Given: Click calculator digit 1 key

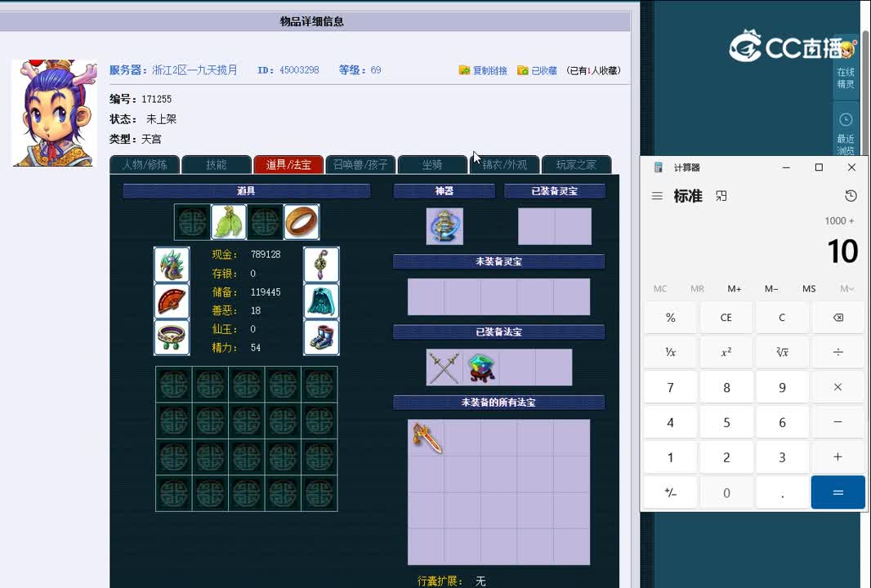Looking at the screenshot, I should point(671,457).
